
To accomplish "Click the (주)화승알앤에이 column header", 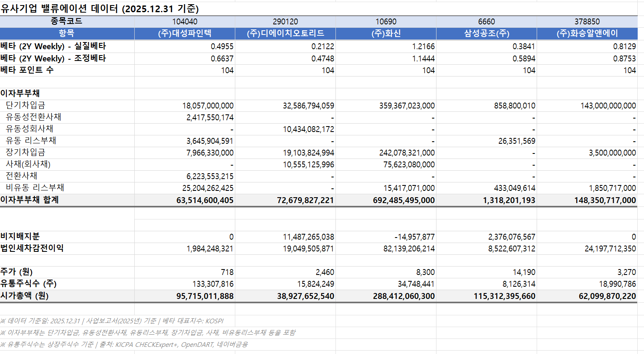I will click(587, 33).
